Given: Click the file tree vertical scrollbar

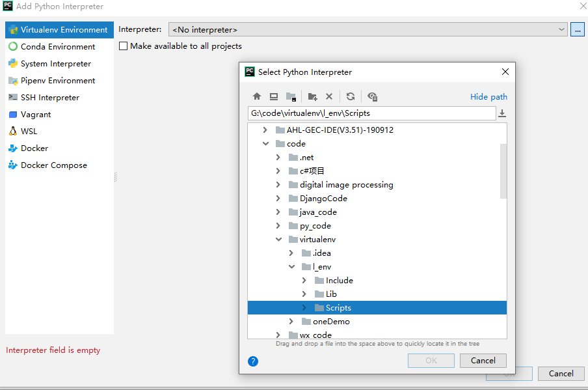Looking at the screenshot, I should tap(503, 171).
